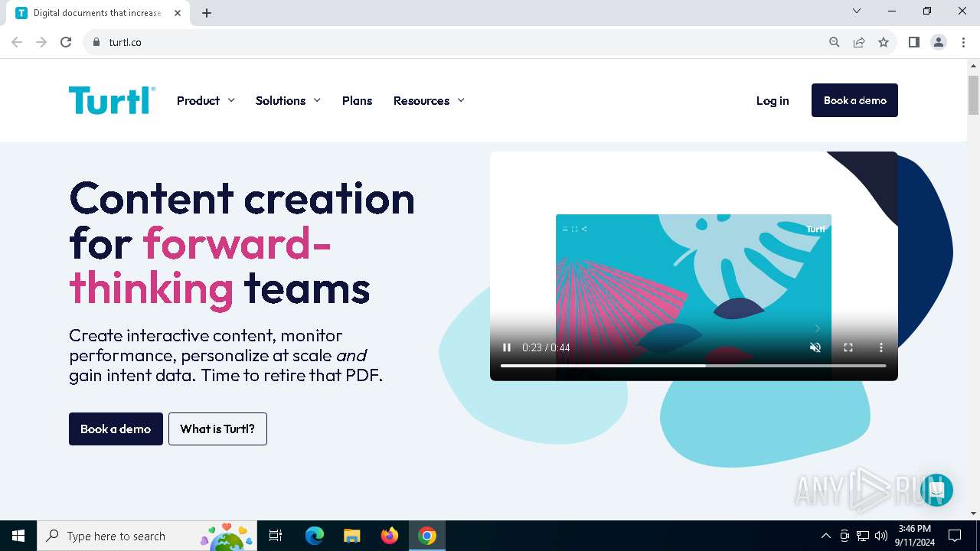
Task: Go forward in the browser
Action: (41, 42)
